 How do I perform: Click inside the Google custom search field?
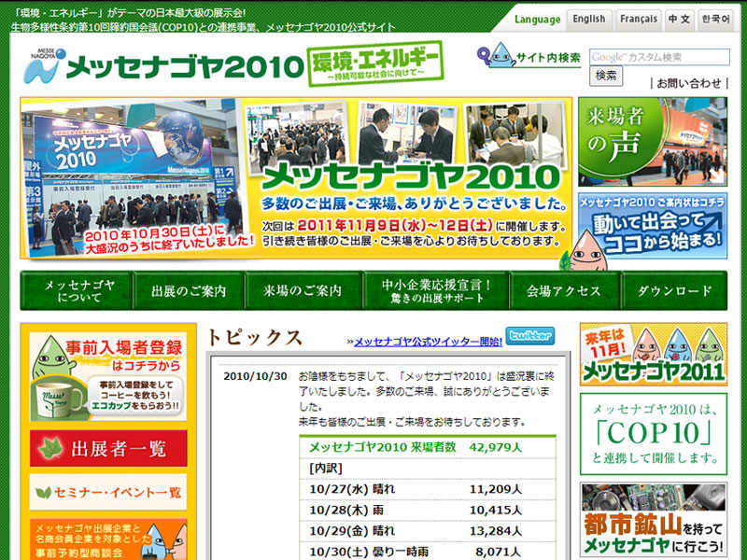(x=663, y=55)
